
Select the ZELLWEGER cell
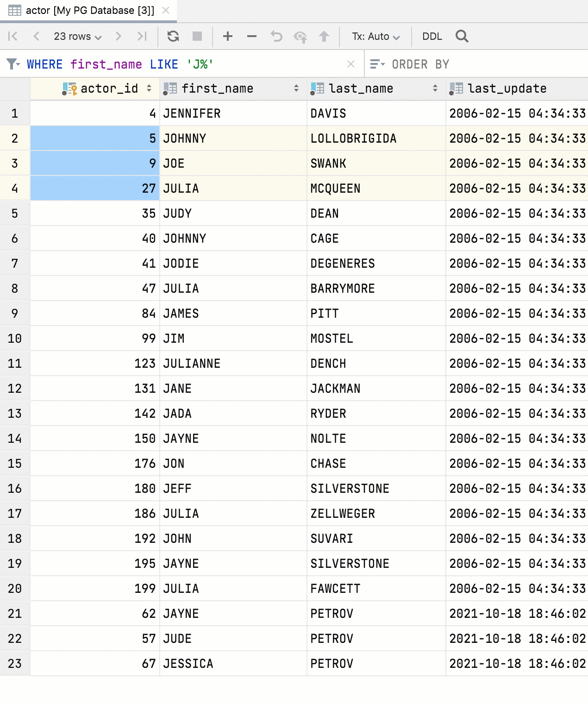376,514
